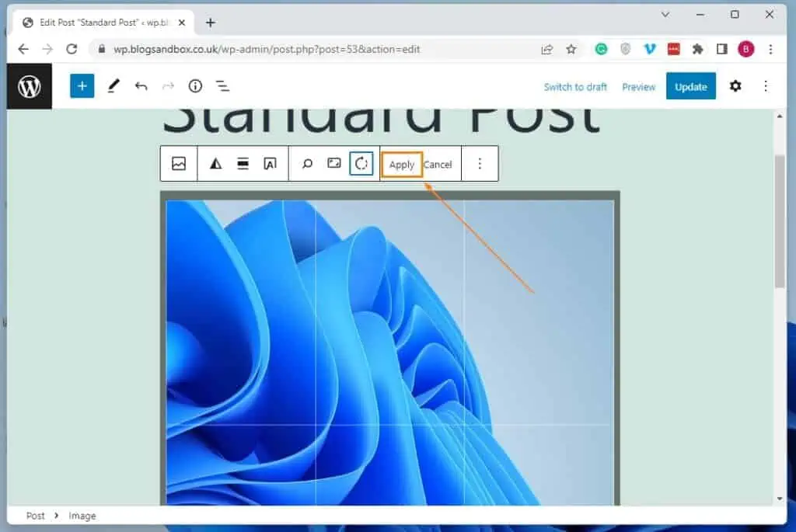796x532 pixels.
Task: Focus the browser address bar URL
Action: (x=267, y=49)
